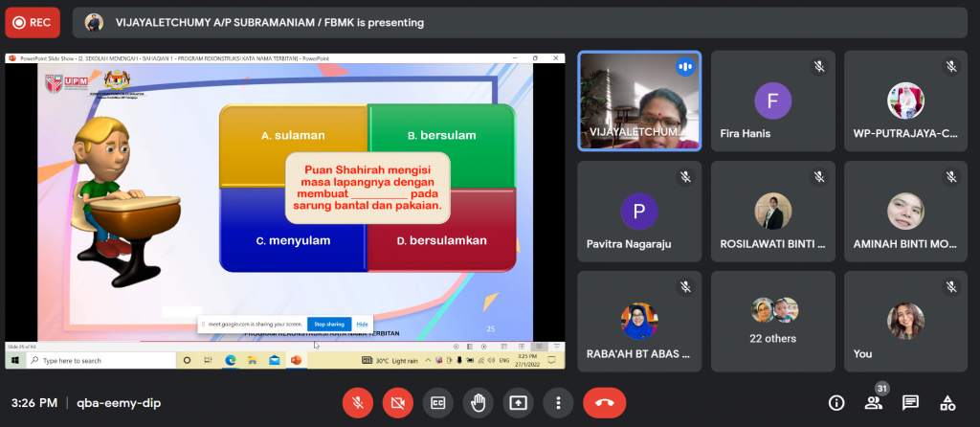
Task: Expand the hidden system tray icons arrow
Action: click(x=430, y=360)
